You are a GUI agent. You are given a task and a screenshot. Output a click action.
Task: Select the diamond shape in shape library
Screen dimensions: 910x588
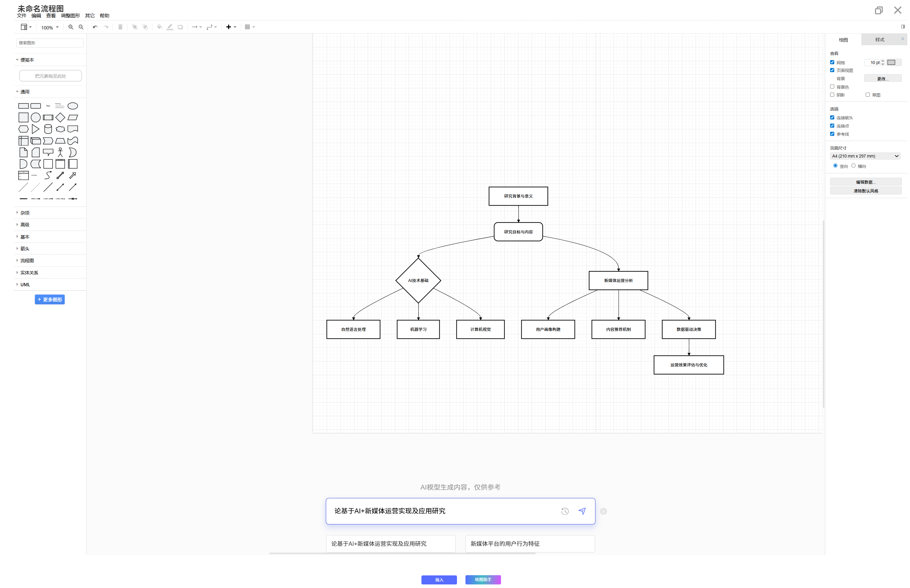click(60, 117)
